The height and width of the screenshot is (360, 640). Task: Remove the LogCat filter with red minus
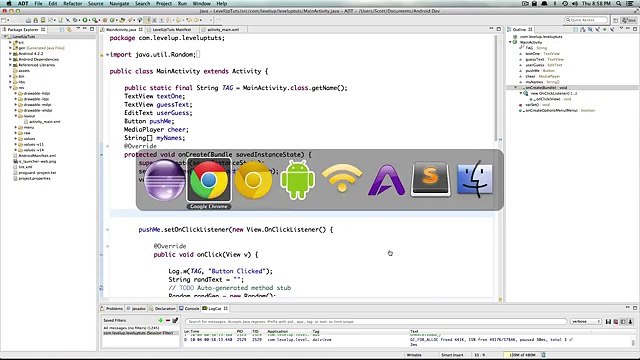[x=167, y=320]
